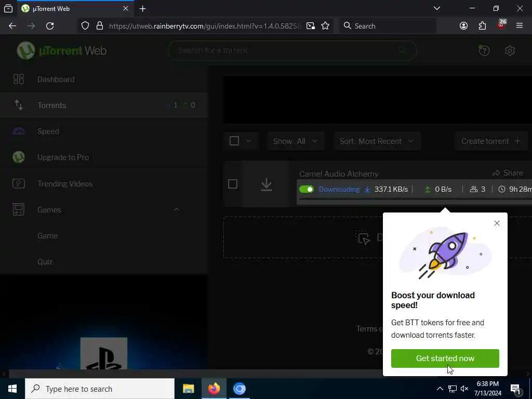Open the list all tabs dropdown
Image resolution: width=532 pixels, height=399 pixels.
[436, 8]
